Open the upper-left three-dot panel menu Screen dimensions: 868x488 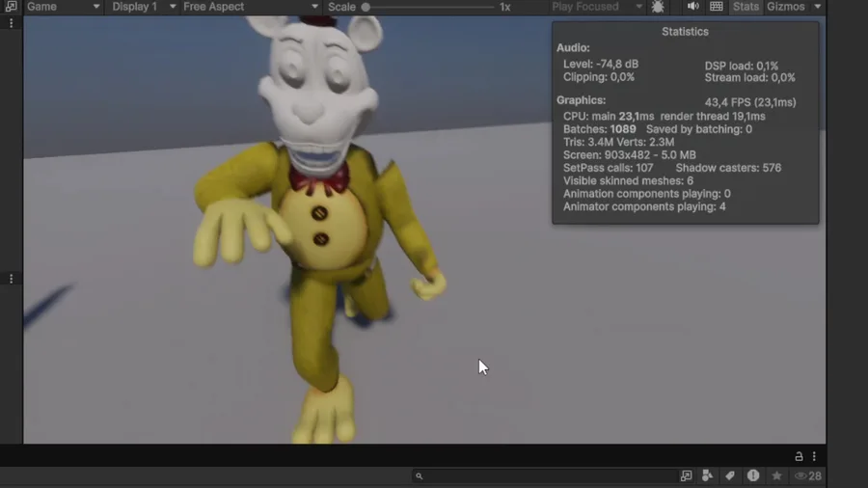click(x=11, y=23)
